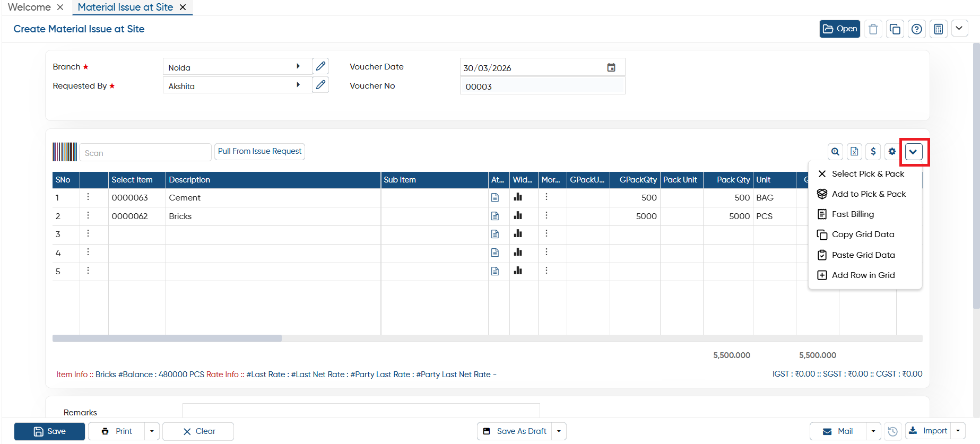Click the Excel export icon above grid
The height and width of the screenshot is (444, 980).
pyautogui.click(x=854, y=152)
